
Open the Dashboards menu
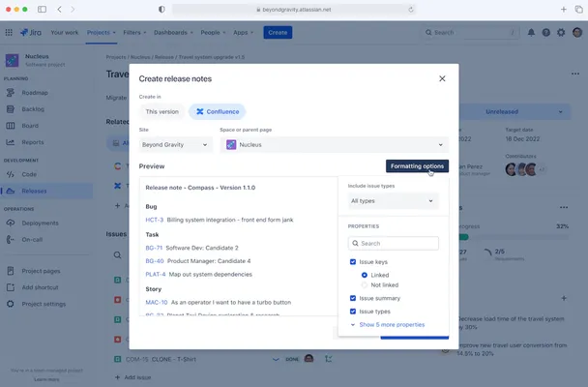(173, 33)
